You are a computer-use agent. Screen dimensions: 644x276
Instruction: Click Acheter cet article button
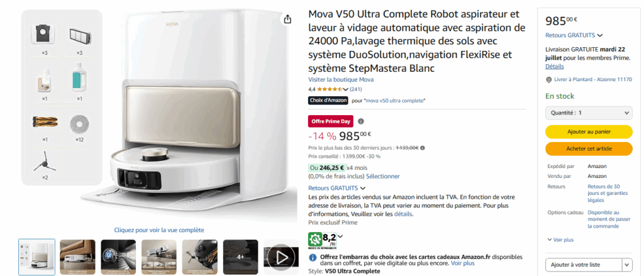[x=589, y=148]
